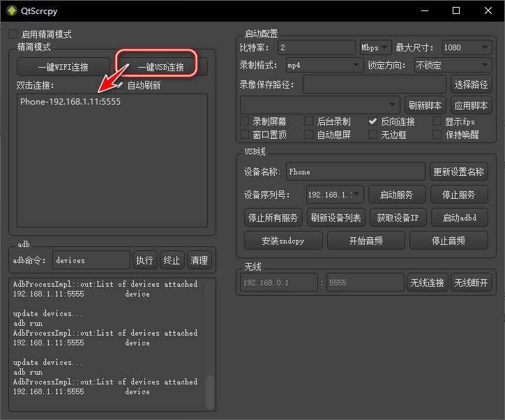
Task: Open the Mbps bitrate unit dropdown
Action: [x=375, y=47]
